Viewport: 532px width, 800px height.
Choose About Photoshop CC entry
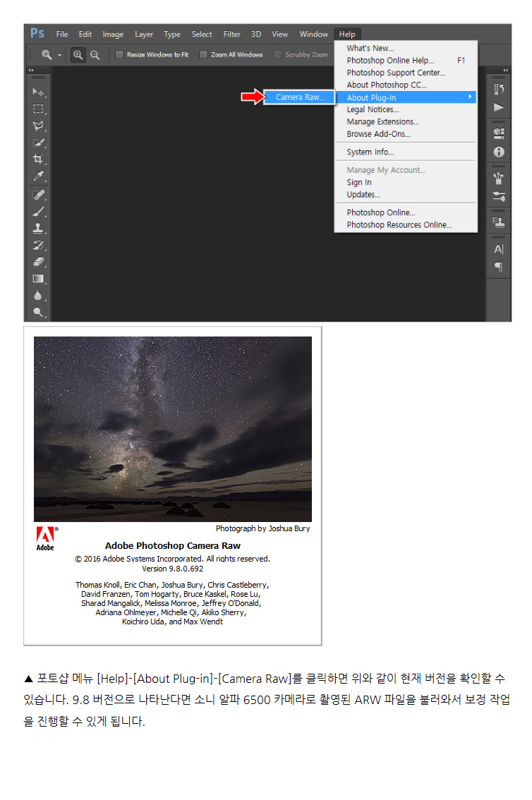click(x=406, y=85)
